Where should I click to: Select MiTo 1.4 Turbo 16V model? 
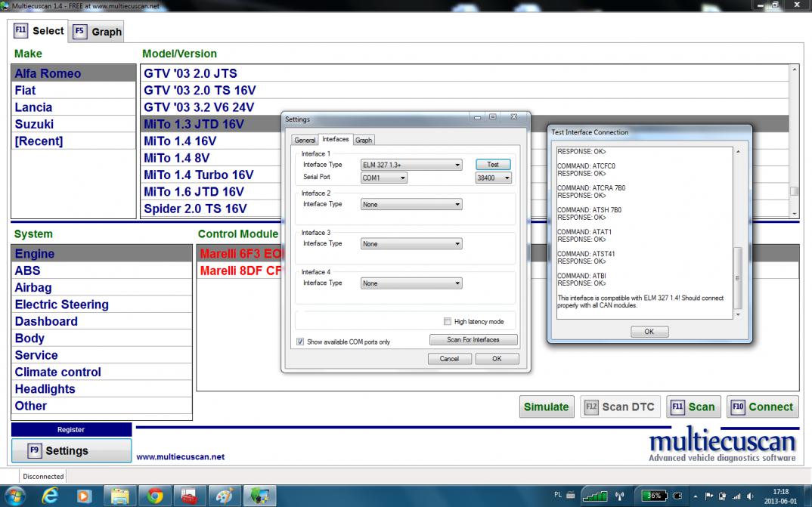tap(212, 175)
